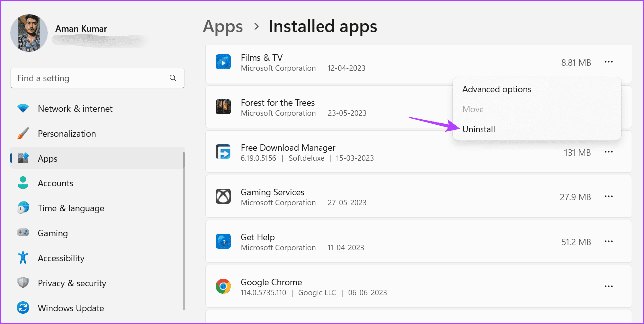Screen dimensions: 644x324
Task: Click the Free Download Manager app icon
Action: (x=223, y=152)
